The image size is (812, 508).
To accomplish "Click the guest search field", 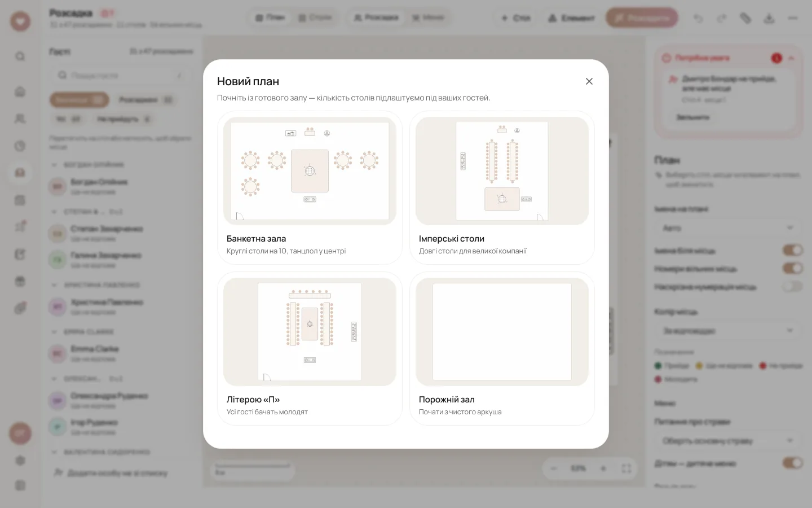I will coord(121,75).
